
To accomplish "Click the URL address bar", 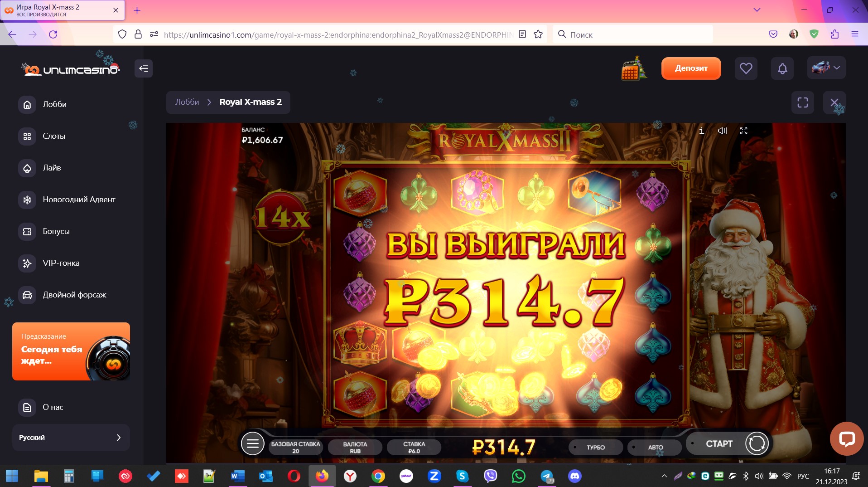I will [338, 34].
